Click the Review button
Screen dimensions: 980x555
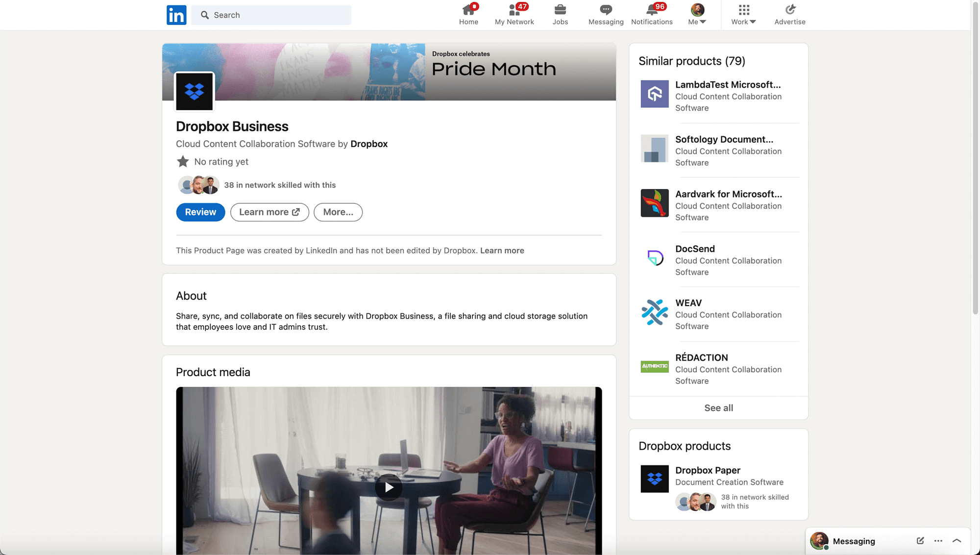pos(200,212)
